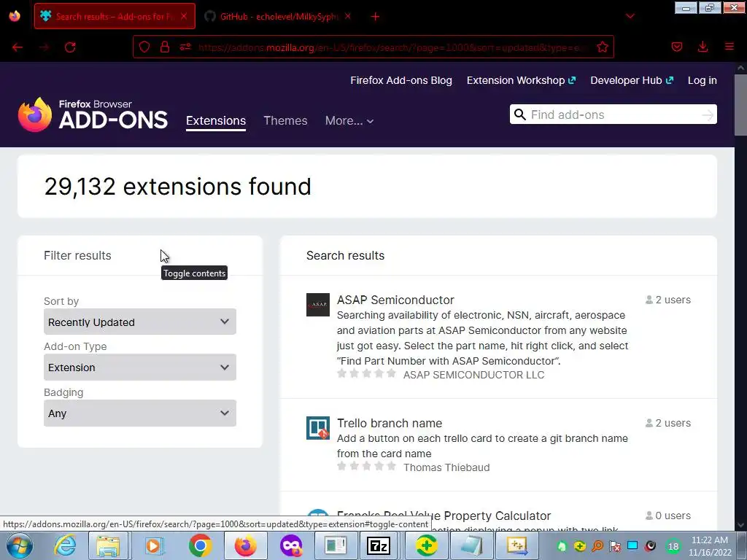Launch Google Chrome from the taskbar
747x560 pixels.
click(200, 545)
